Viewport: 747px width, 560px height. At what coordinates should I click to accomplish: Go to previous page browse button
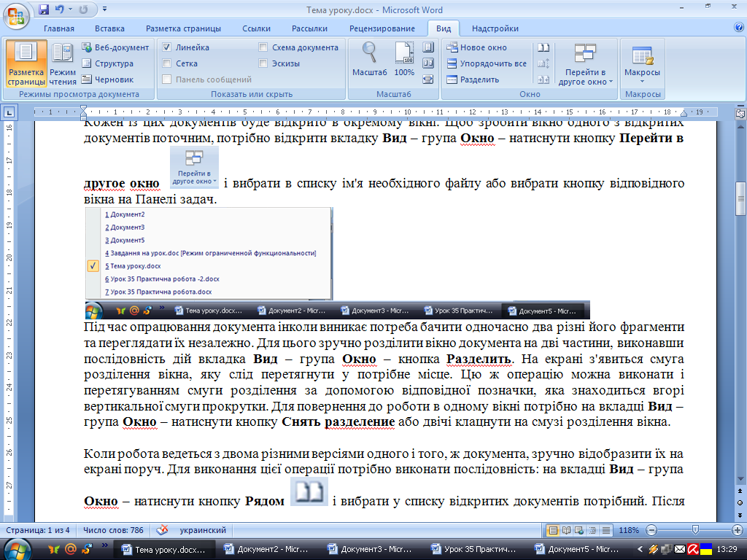(740, 491)
